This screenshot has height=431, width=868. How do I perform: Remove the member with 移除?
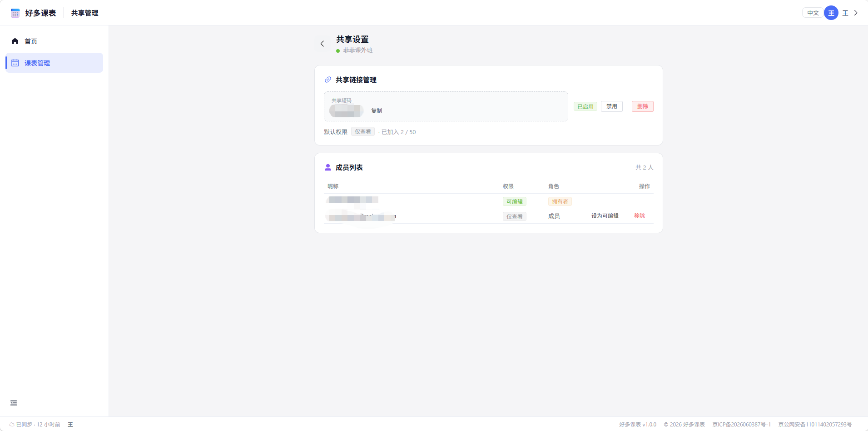coord(640,216)
